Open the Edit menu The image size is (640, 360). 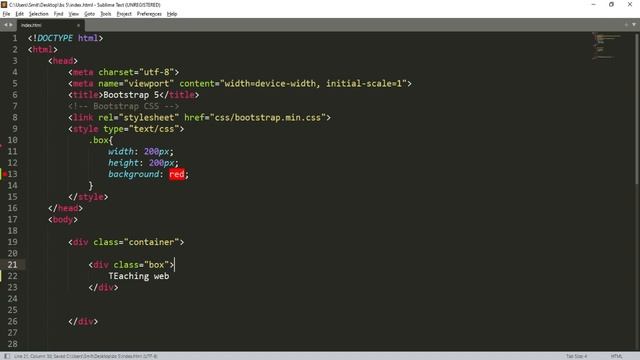pos(19,14)
